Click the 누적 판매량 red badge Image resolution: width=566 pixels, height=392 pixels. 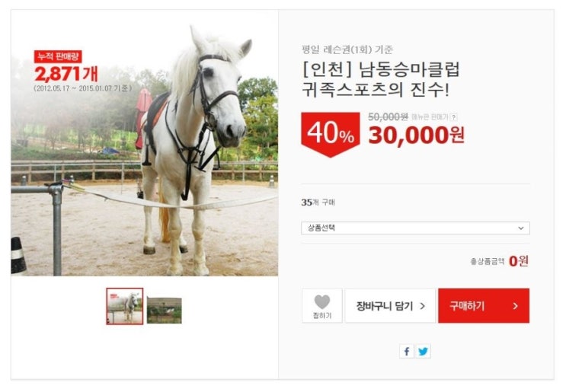(58, 56)
